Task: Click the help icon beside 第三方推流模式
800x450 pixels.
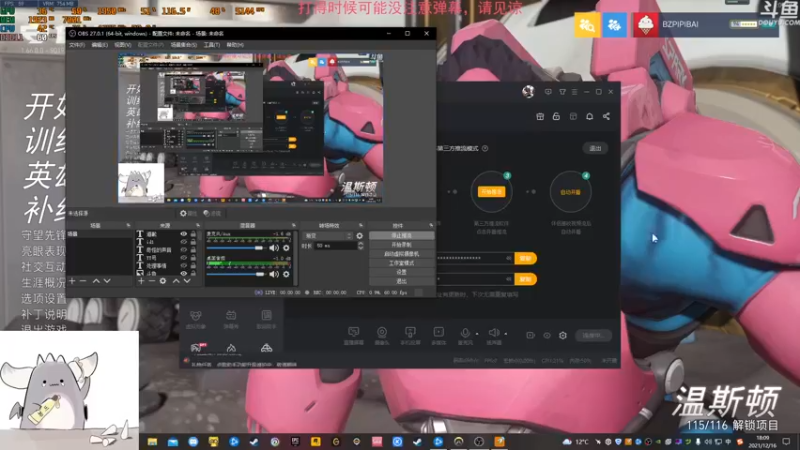Action: click(x=485, y=148)
